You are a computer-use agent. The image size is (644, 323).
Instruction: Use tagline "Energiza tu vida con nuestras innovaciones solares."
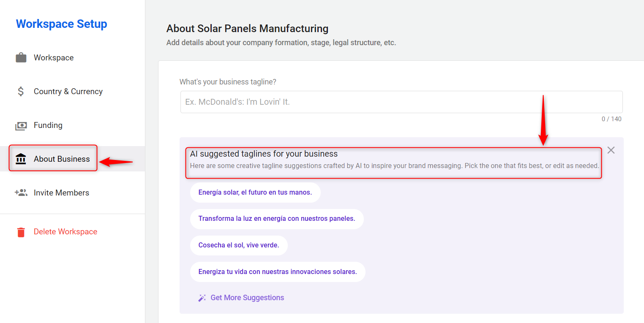click(x=277, y=272)
